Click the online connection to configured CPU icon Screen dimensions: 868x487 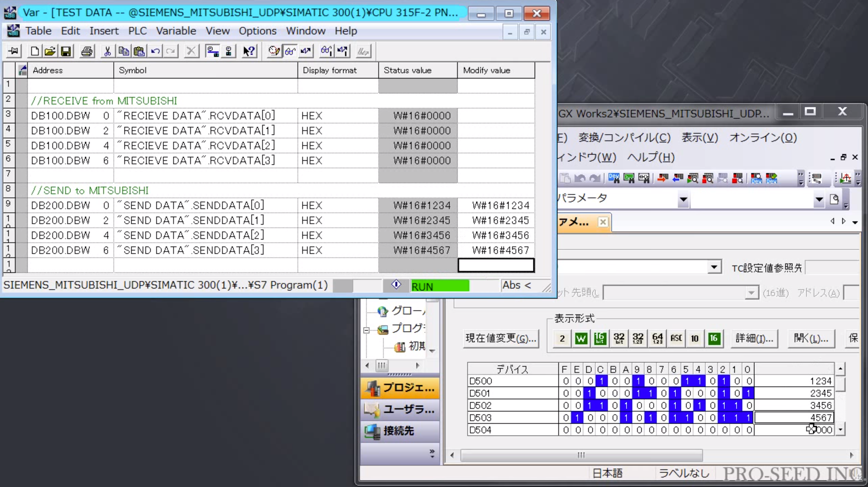click(212, 51)
